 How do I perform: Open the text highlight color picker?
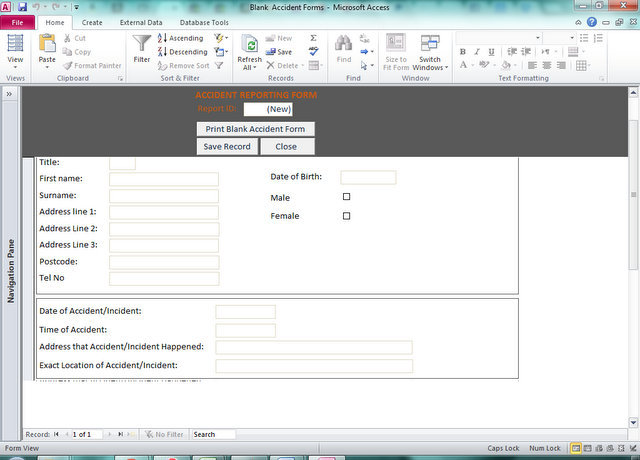(x=487, y=65)
